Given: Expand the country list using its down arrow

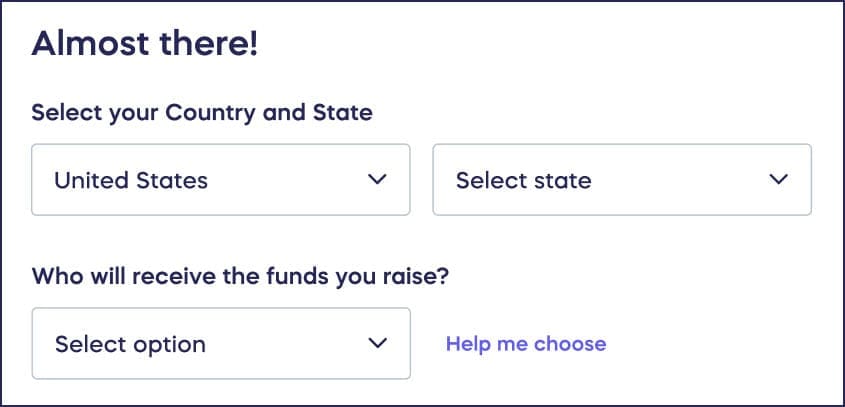Looking at the screenshot, I should (x=377, y=180).
